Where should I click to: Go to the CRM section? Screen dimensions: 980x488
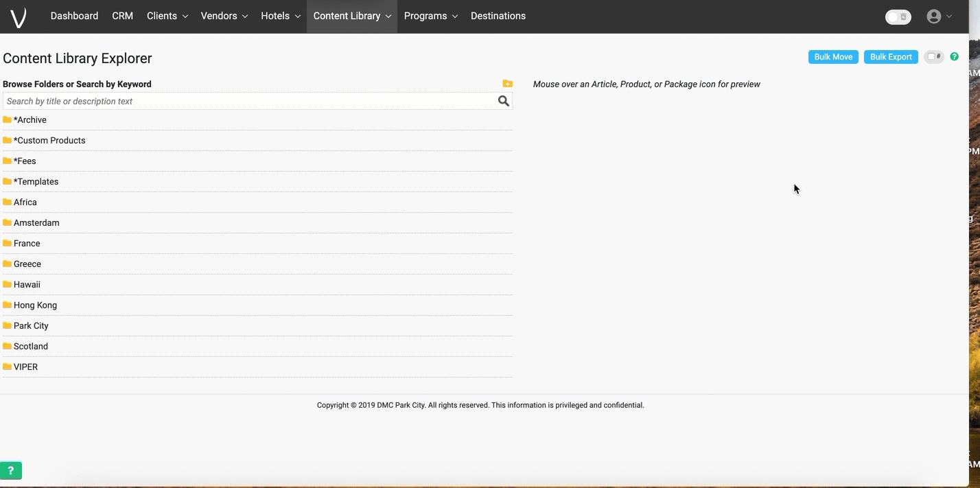pos(122,16)
